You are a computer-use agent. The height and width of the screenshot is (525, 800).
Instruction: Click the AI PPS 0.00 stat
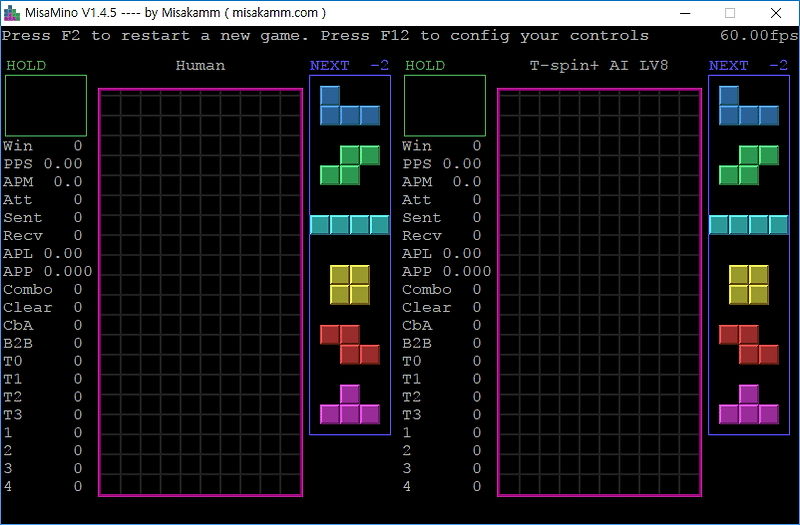click(x=442, y=164)
